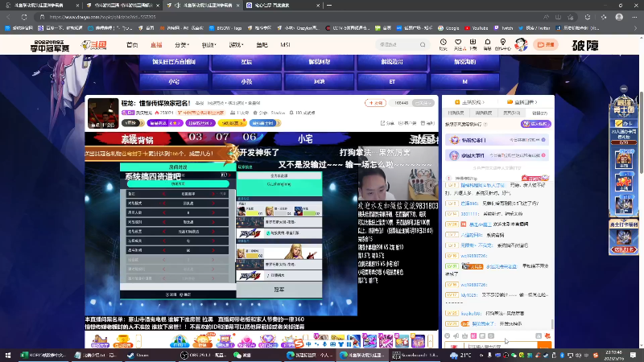Focus the douyu.com address bar
644x362 pixels.
tap(287, 17)
